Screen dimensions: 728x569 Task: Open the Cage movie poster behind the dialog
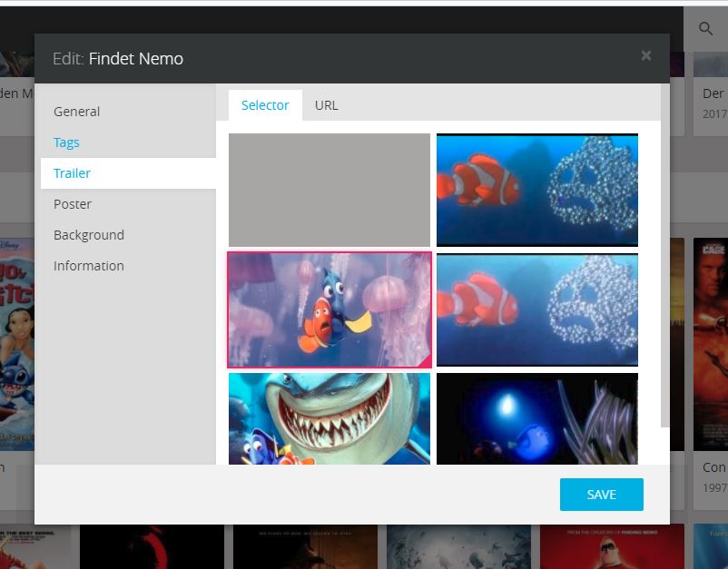point(711,344)
